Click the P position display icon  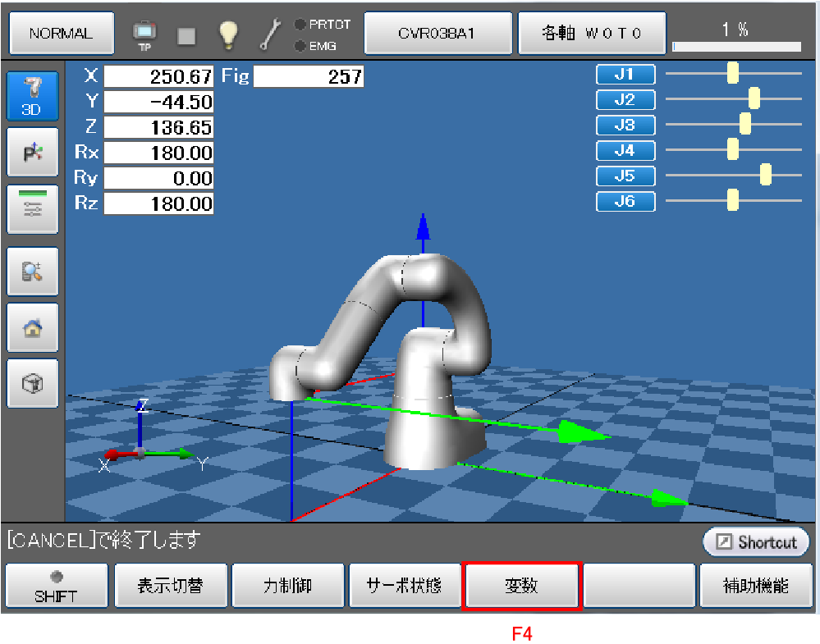pos(32,153)
